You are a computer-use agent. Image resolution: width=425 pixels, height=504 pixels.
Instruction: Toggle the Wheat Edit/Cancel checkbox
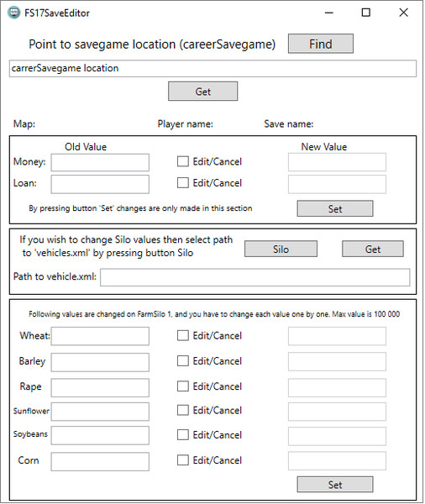pos(183,335)
